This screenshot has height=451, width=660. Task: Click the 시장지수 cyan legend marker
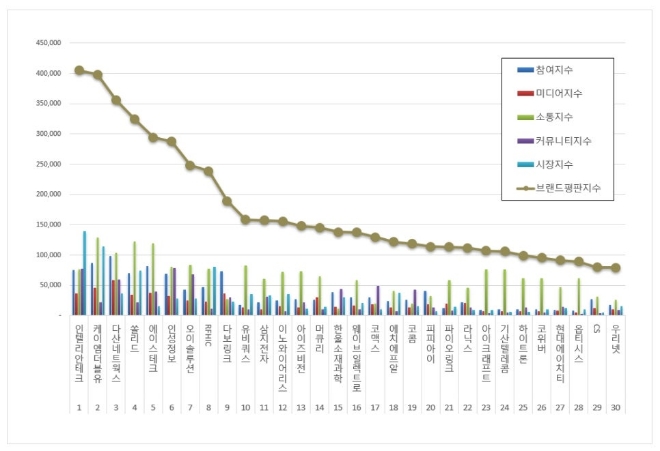point(524,163)
